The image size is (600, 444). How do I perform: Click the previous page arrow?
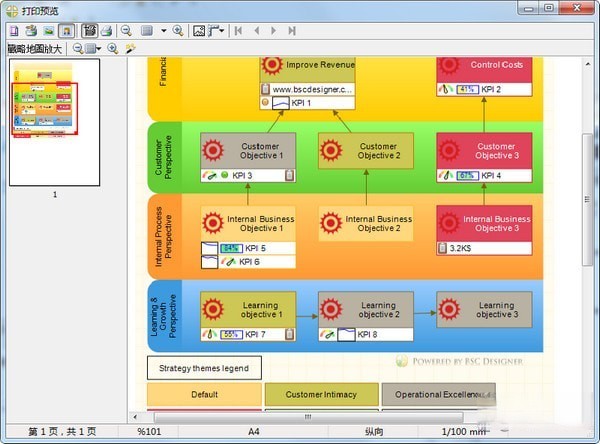click(x=256, y=30)
